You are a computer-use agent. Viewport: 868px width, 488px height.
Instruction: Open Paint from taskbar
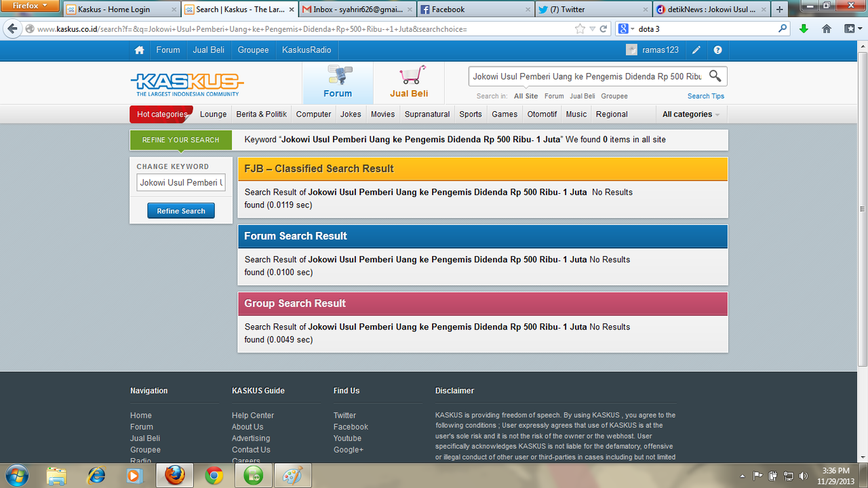tap(293, 476)
